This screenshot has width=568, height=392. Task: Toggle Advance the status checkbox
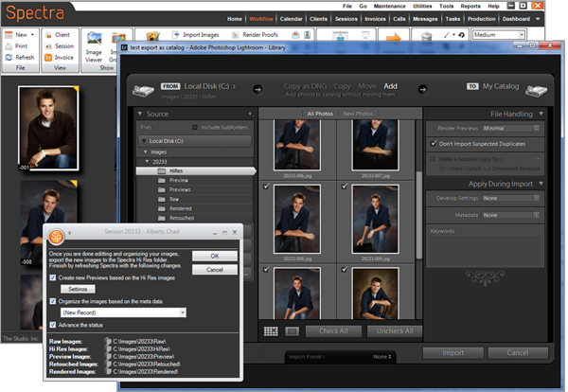[x=53, y=325]
